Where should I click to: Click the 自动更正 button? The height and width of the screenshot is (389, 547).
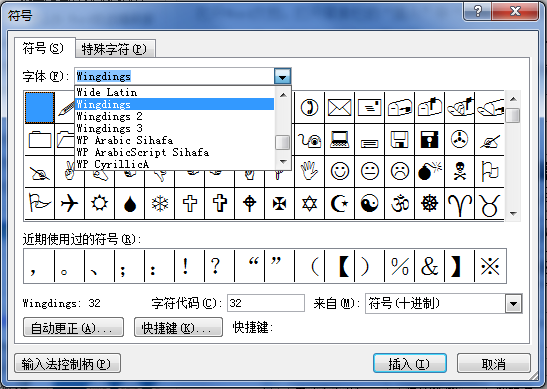click(x=73, y=327)
